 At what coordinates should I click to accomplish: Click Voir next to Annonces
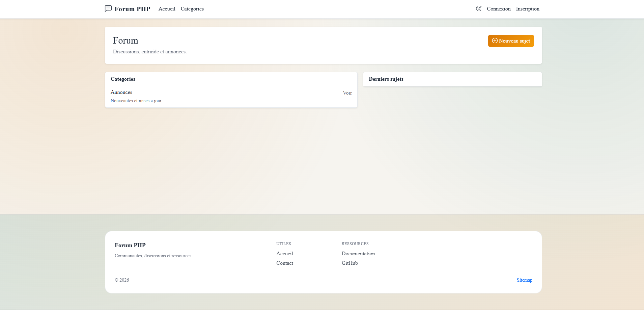click(x=347, y=93)
